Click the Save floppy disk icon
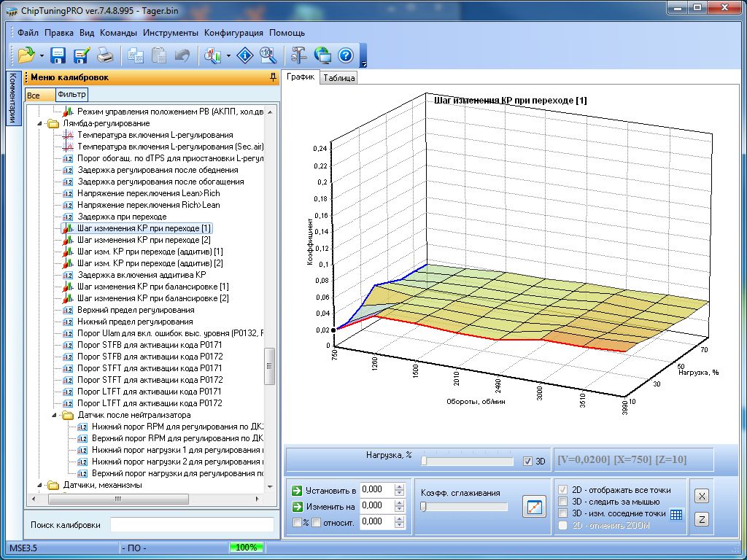 58,55
